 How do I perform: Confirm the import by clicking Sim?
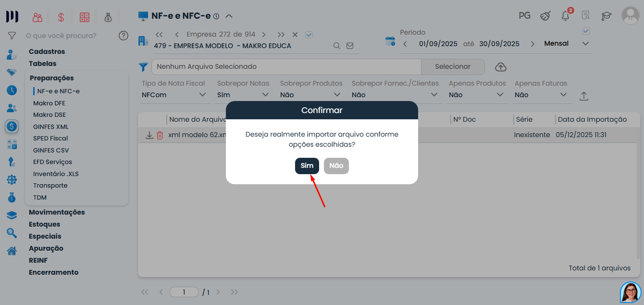coord(307,165)
